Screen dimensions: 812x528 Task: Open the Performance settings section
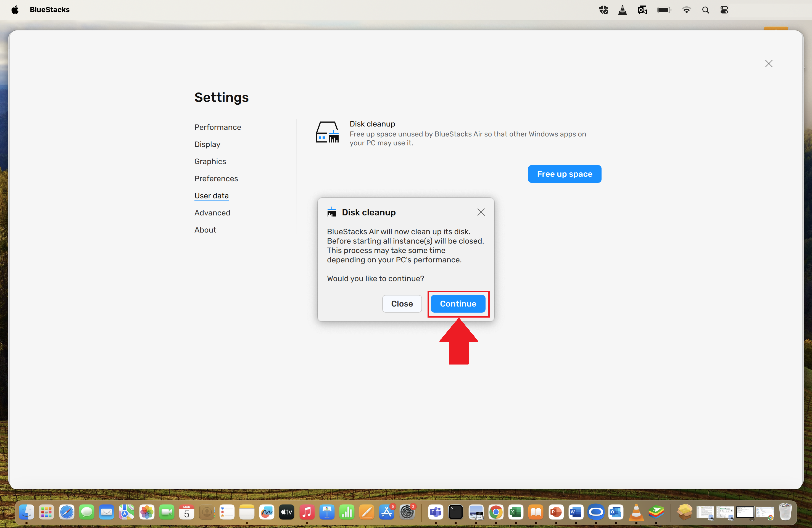(x=218, y=127)
